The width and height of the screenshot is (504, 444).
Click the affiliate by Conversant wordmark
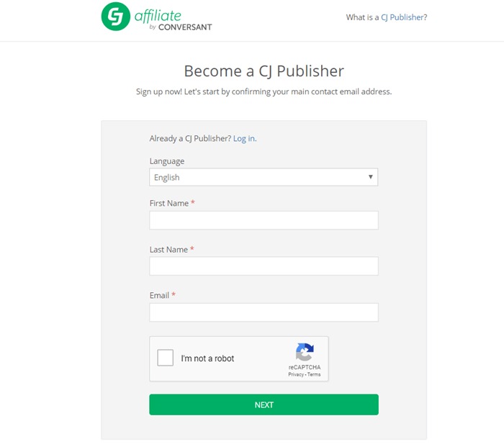pos(173,20)
